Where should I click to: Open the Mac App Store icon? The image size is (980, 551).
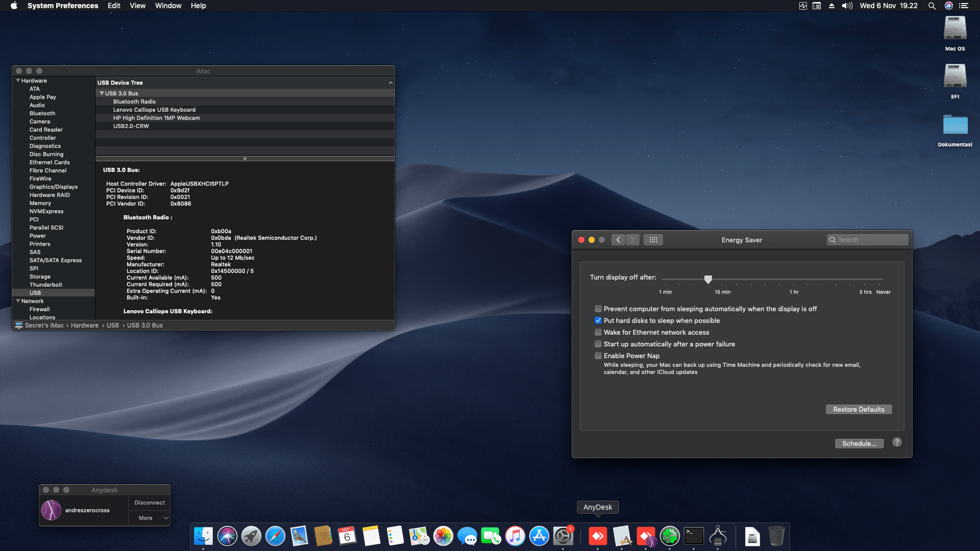click(540, 536)
